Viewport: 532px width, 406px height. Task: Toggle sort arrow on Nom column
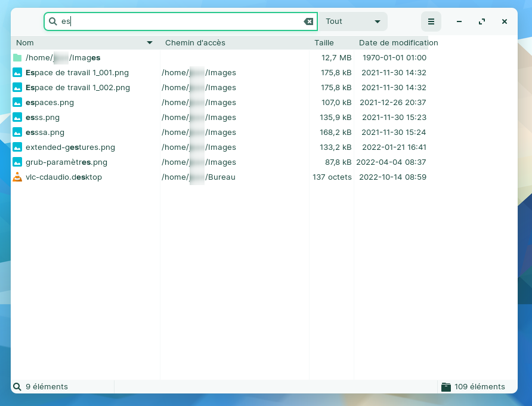click(150, 43)
